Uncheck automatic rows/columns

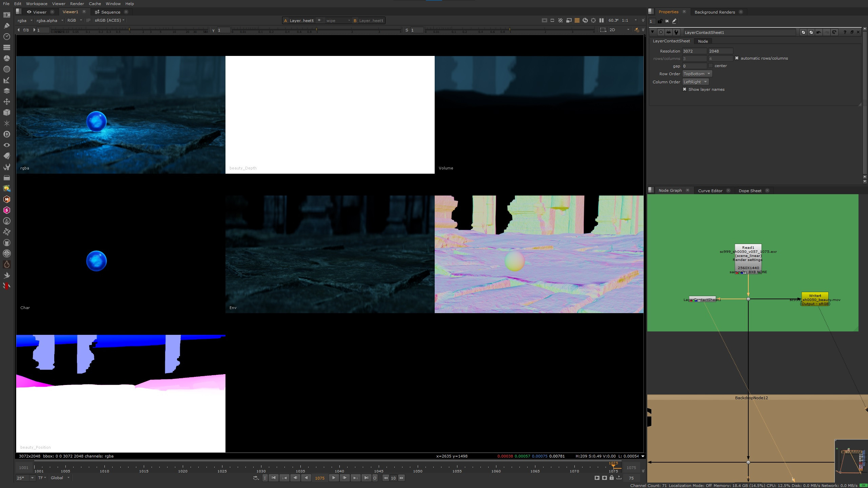pyautogui.click(x=736, y=58)
